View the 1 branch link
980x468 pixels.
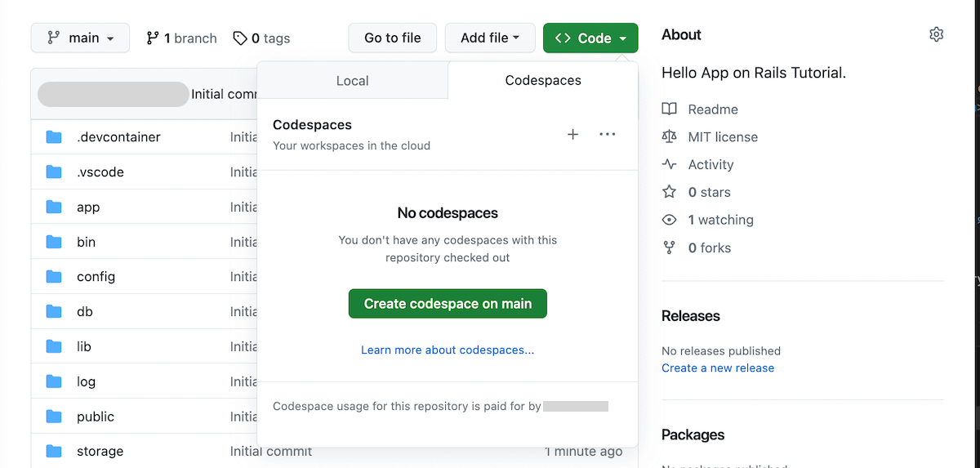click(x=181, y=38)
